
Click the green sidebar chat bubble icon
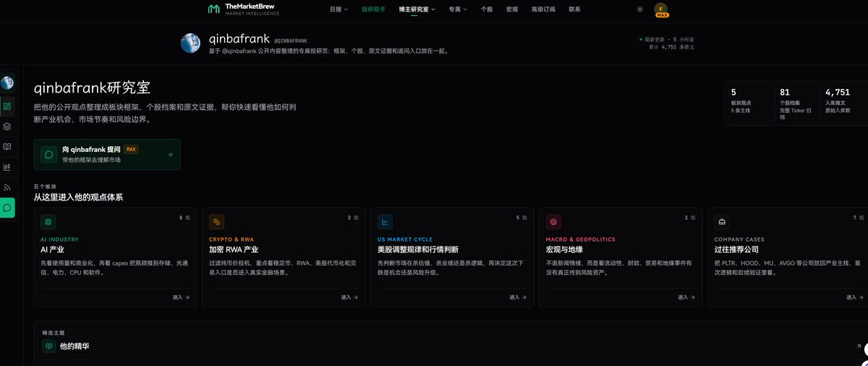[7, 208]
